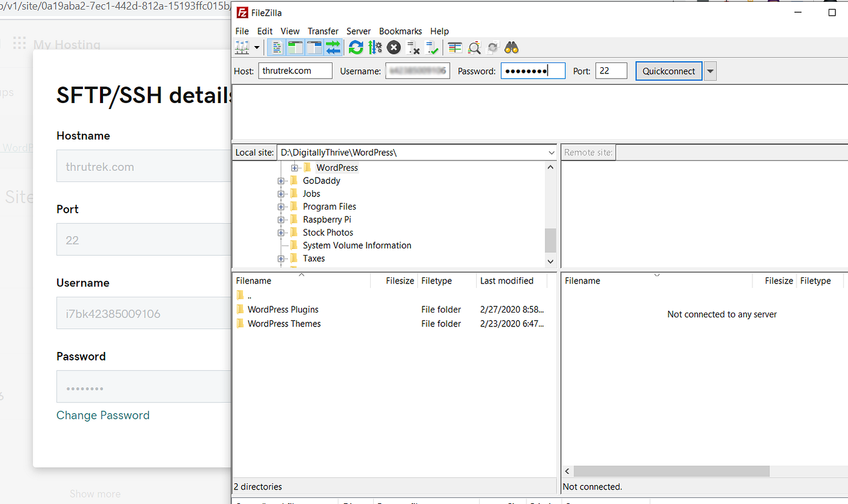Toggle remote directory tree display
The width and height of the screenshot is (848, 504).
pos(314,47)
